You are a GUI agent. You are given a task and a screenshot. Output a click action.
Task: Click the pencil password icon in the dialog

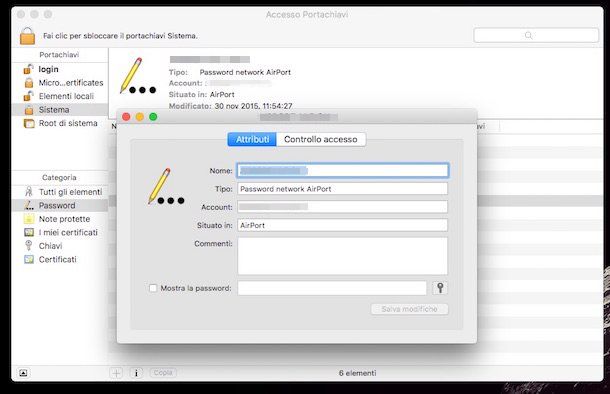click(x=166, y=186)
